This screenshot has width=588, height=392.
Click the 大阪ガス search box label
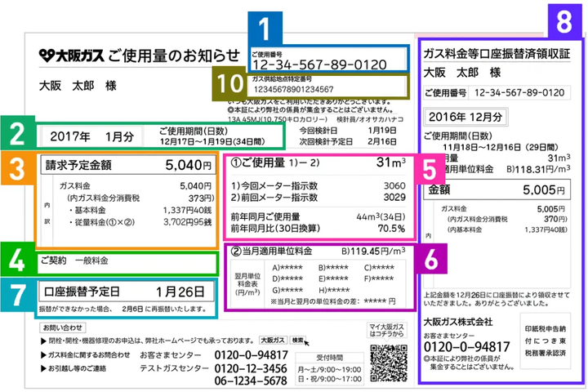273,341
